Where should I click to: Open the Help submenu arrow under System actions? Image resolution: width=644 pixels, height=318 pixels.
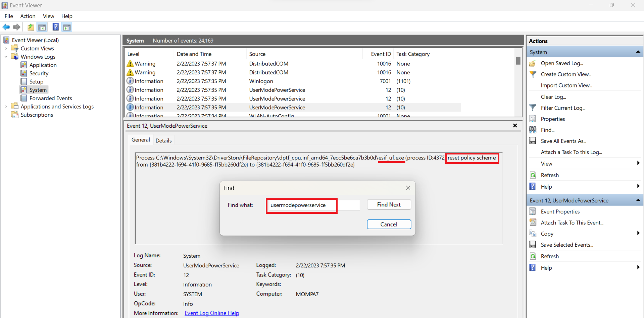click(638, 186)
